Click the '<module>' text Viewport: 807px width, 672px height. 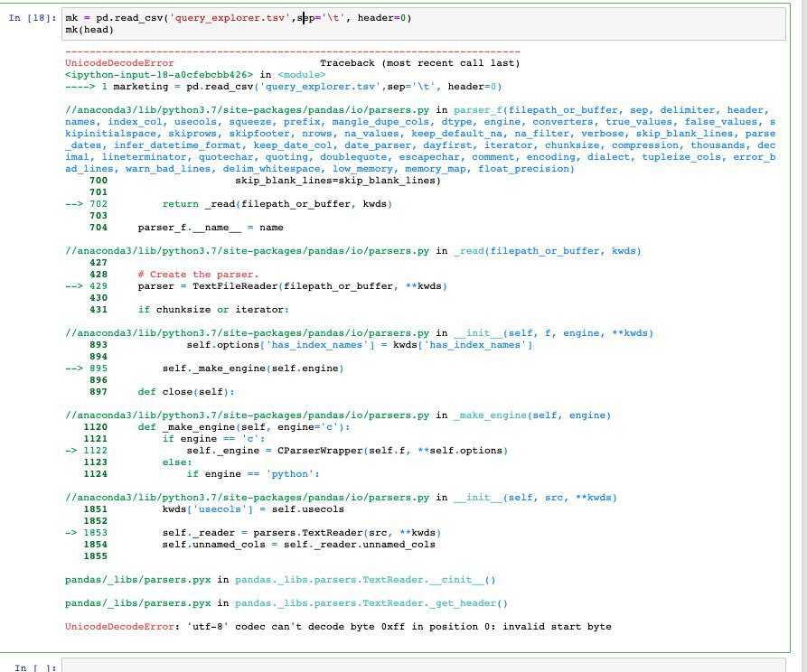tap(302, 75)
